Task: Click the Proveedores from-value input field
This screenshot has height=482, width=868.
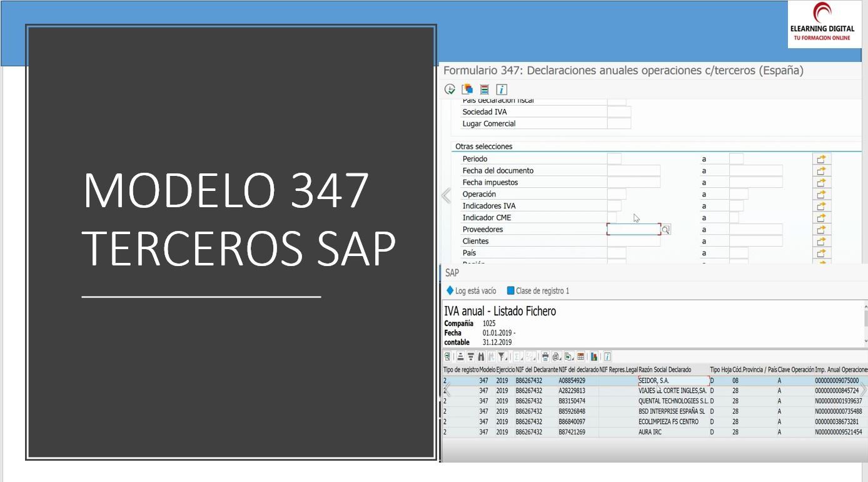Action: [x=633, y=230]
